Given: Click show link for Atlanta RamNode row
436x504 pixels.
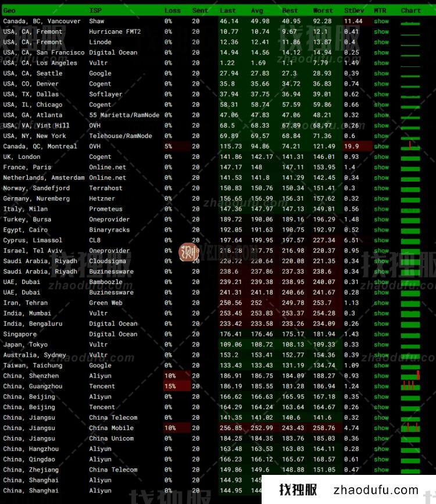Looking at the screenshot, I should (381, 115).
